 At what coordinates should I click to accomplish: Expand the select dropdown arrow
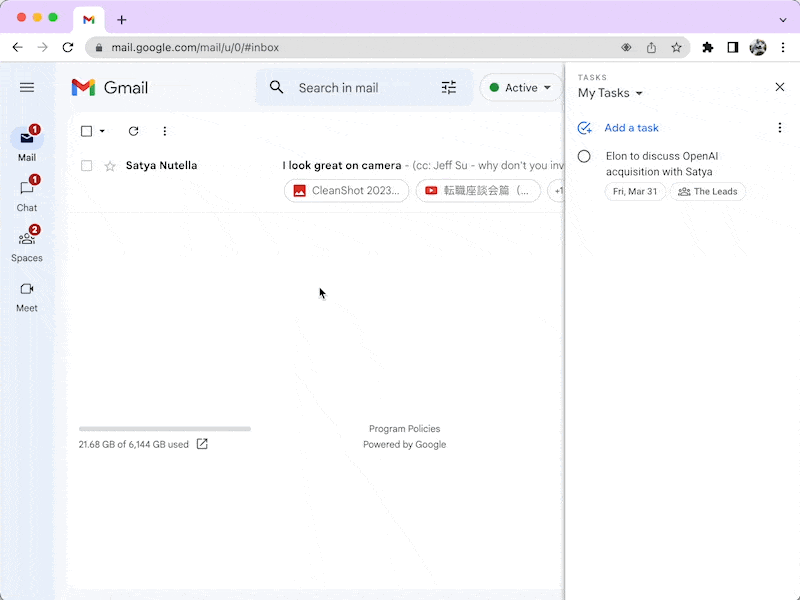coord(102,131)
